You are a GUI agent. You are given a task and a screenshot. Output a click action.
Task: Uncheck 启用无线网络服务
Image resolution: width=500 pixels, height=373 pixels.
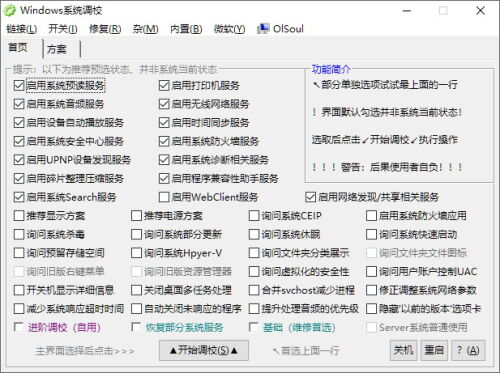164,104
